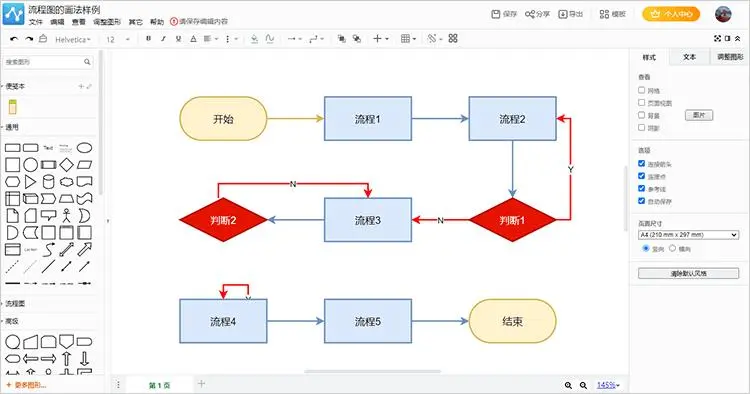
Task: Click the undo arrow in the toolbar
Action: 14,39
